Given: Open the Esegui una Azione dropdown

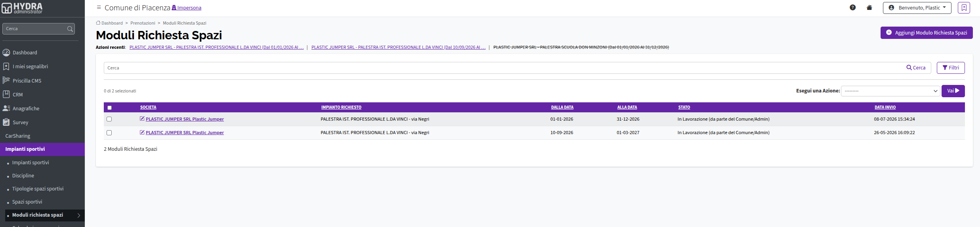Looking at the screenshot, I should click(x=890, y=91).
